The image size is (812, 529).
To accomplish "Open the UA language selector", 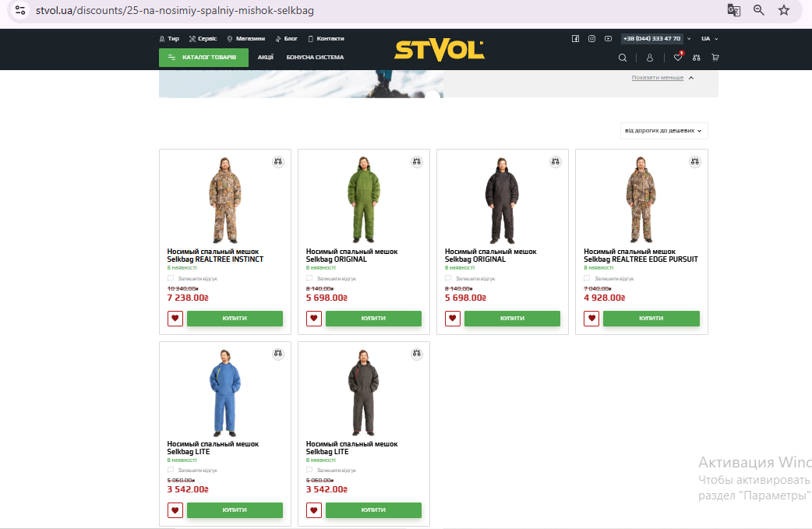I will (x=709, y=39).
